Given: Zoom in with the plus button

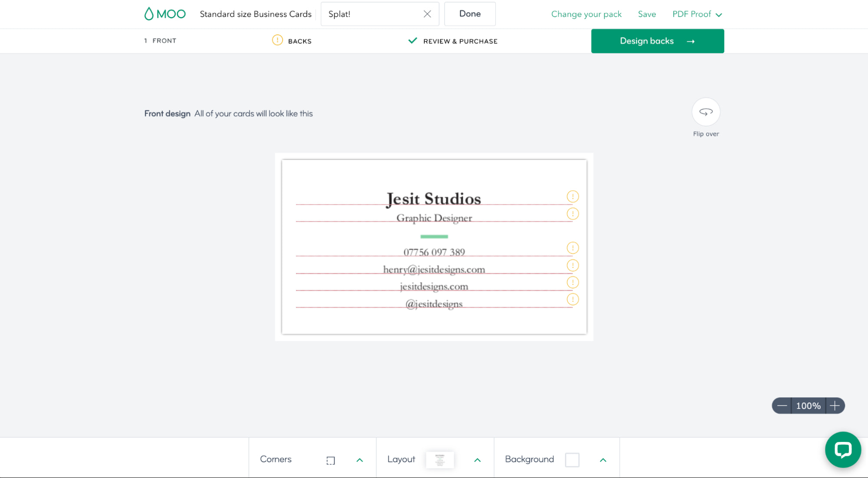Looking at the screenshot, I should point(834,405).
